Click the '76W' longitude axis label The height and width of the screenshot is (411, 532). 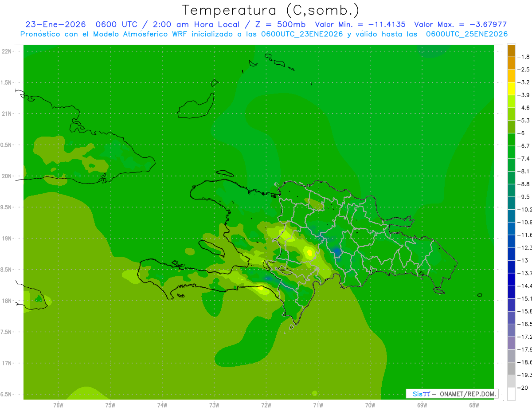tap(59, 405)
